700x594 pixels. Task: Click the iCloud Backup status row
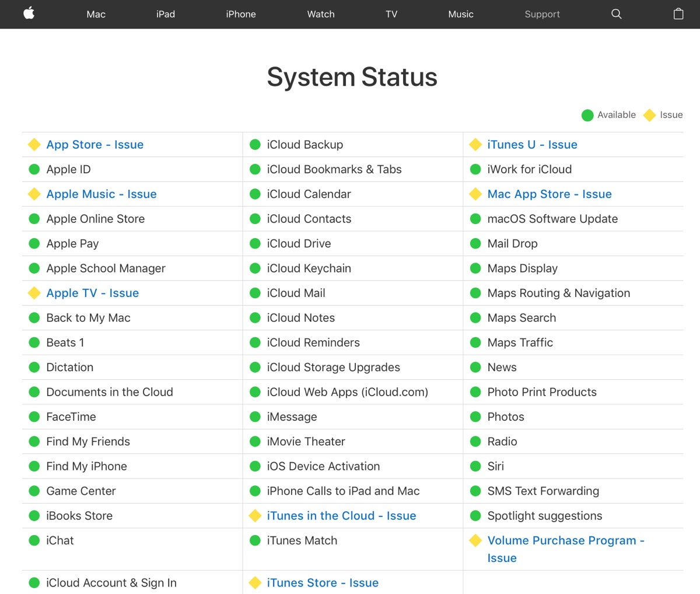(x=304, y=144)
